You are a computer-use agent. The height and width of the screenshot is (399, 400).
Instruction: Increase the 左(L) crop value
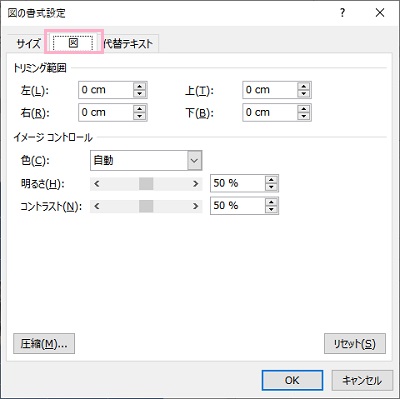(x=140, y=86)
